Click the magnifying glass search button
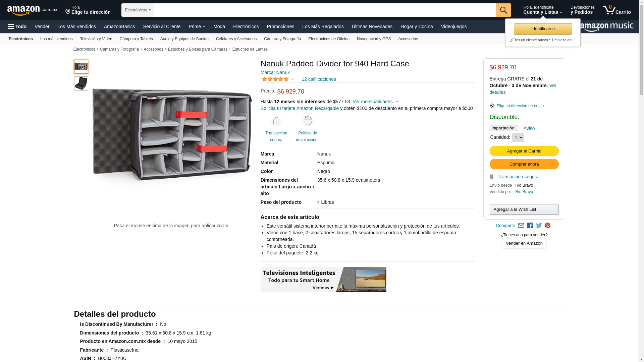Image resolution: width=644 pixels, height=362 pixels. (x=503, y=10)
